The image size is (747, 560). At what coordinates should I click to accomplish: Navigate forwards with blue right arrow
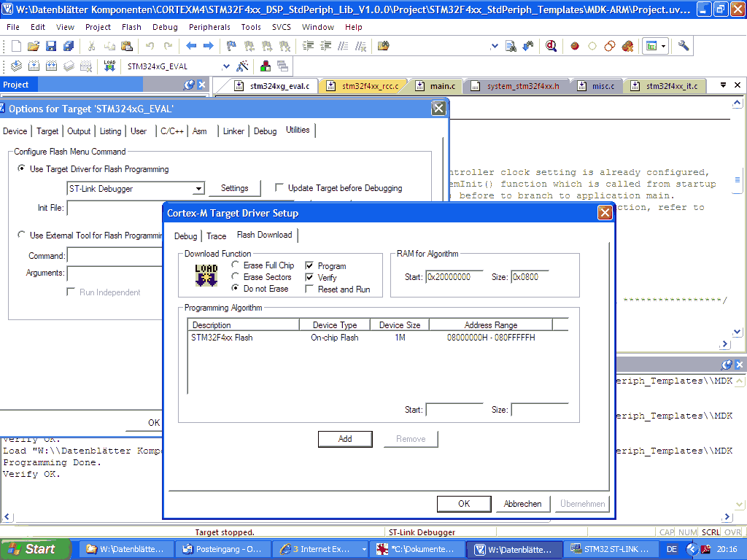click(208, 46)
